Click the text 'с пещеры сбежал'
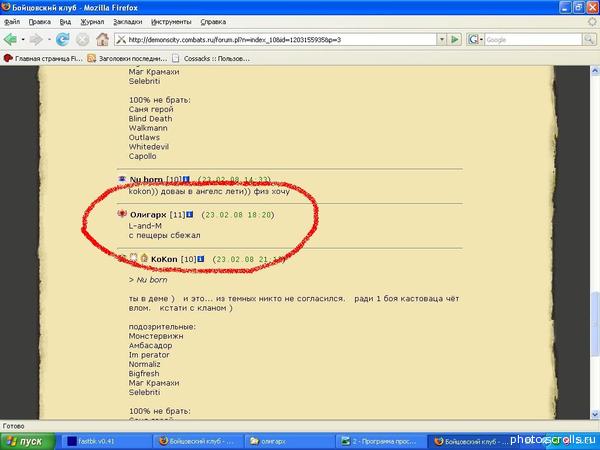 point(165,235)
